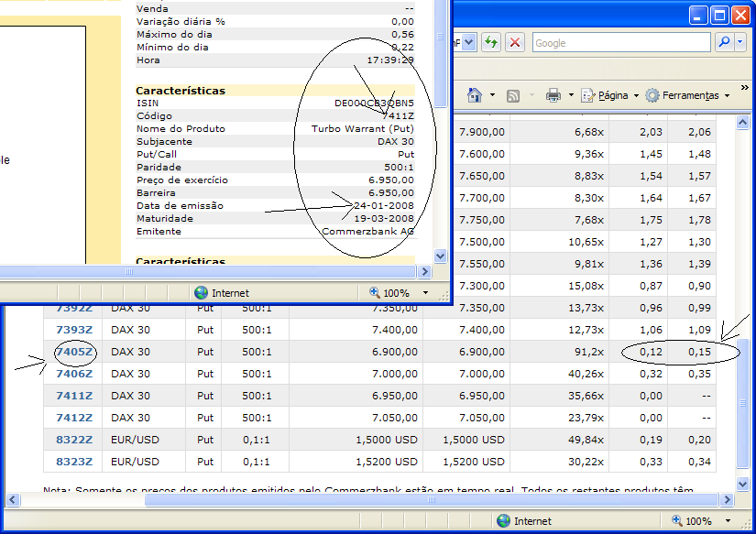
Task: Open warrant link 7405Z
Action: [x=74, y=352]
